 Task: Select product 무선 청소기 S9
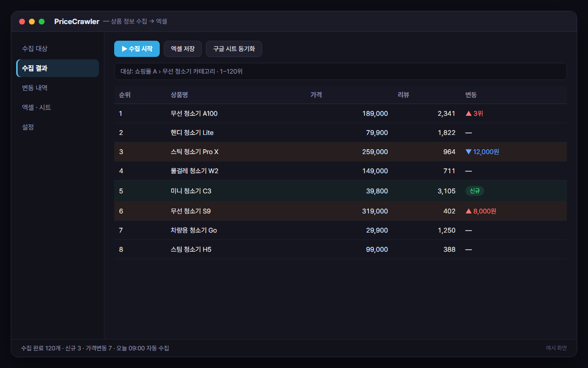pyautogui.click(x=191, y=211)
